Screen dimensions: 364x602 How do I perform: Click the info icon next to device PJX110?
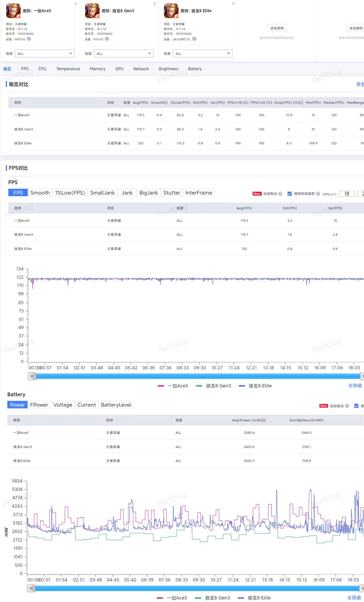[x=107, y=39]
